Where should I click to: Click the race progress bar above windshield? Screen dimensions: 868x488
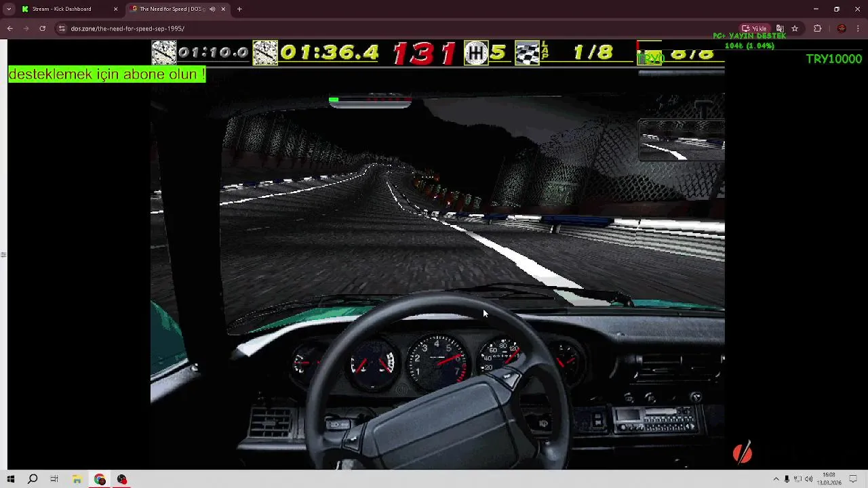(x=370, y=102)
